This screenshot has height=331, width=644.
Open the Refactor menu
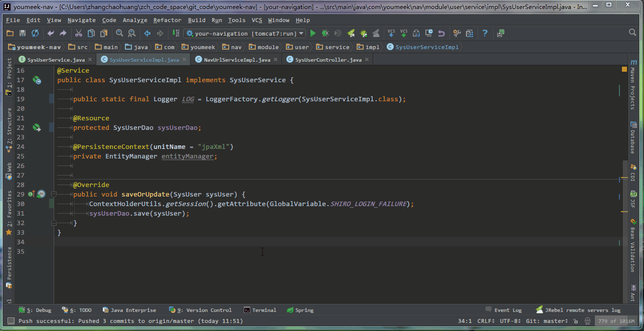click(167, 20)
